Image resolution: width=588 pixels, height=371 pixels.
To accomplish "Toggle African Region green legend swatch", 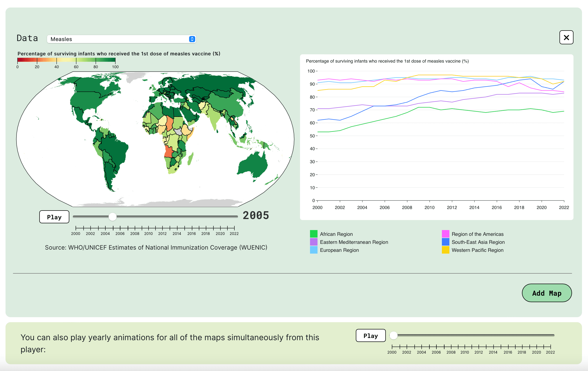I will (x=314, y=234).
